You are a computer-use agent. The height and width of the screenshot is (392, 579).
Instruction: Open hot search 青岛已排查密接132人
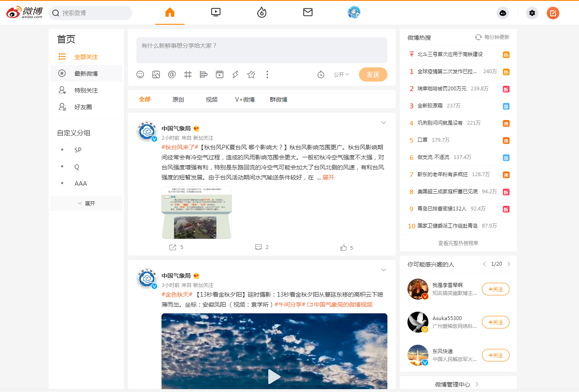click(x=442, y=209)
